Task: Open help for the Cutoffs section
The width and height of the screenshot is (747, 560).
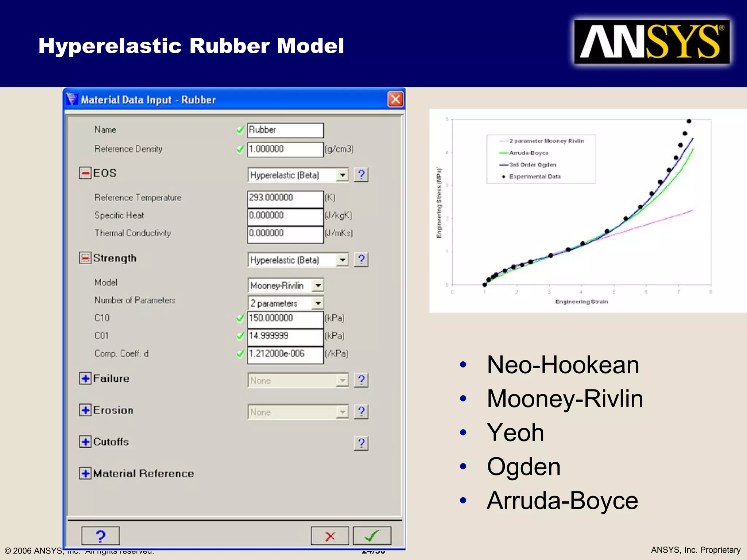Action: [x=361, y=444]
